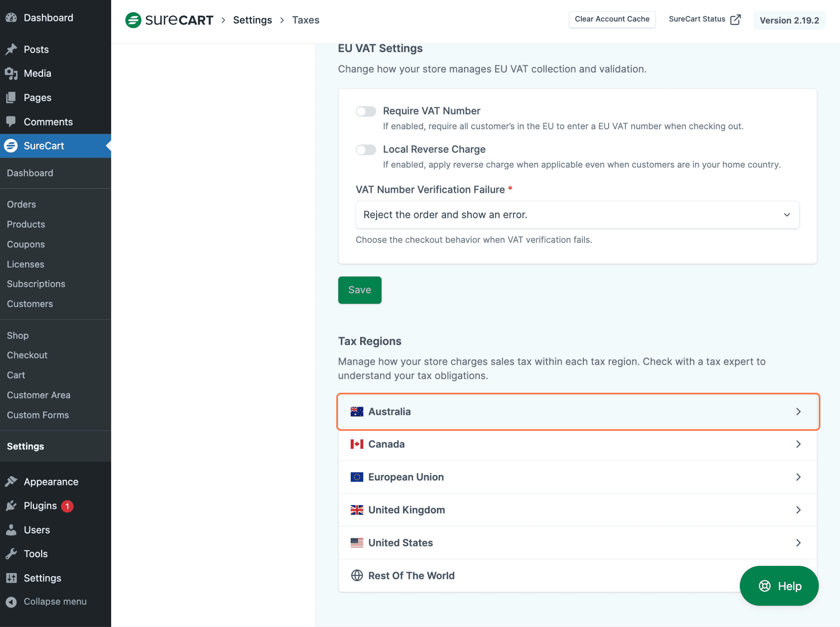Click the green Save button
The height and width of the screenshot is (627, 840).
coord(359,290)
